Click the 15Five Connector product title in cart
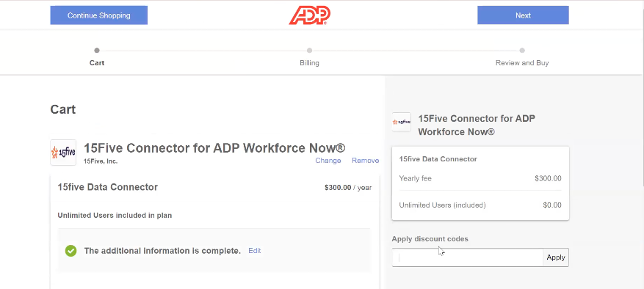644x289 pixels. point(214,148)
